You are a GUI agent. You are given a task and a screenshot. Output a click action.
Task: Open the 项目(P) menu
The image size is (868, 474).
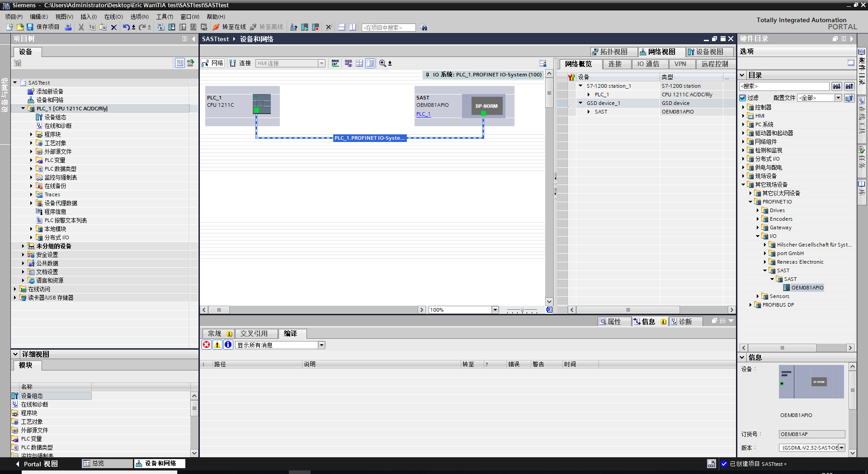[x=14, y=17]
